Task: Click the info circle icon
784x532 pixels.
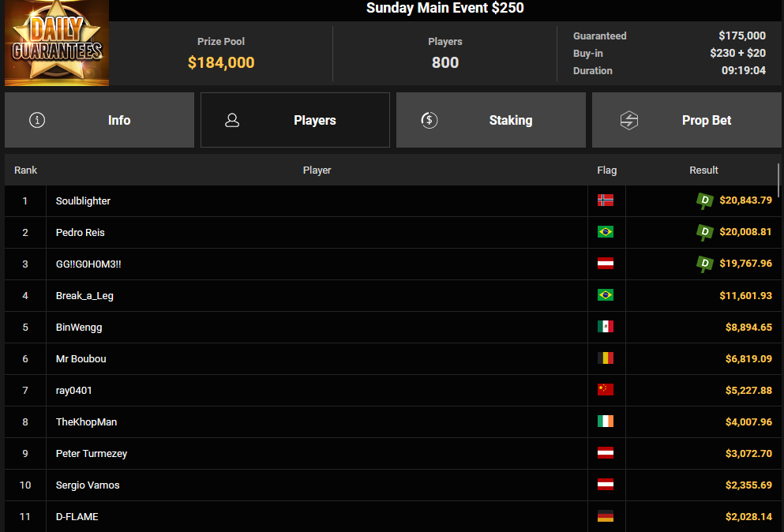Action: point(37,120)
